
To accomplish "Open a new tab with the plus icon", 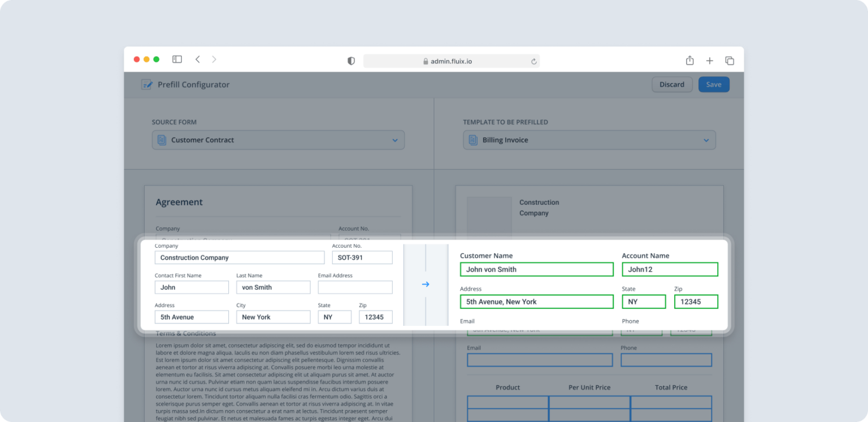I will pos(710,59).
